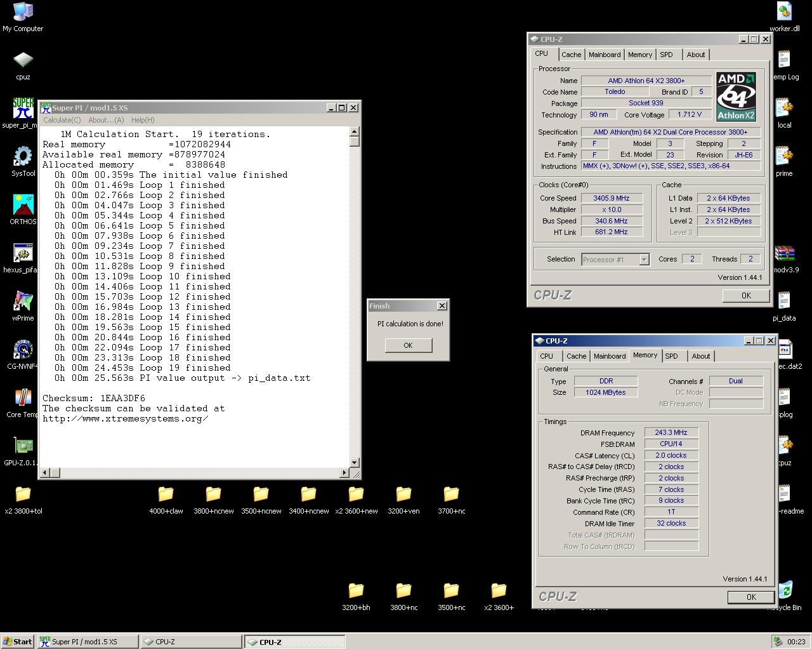Viewport: 812px width, 650px height.
Task: Select 3400+ncnew folder
Action: (x=308, y=500)
